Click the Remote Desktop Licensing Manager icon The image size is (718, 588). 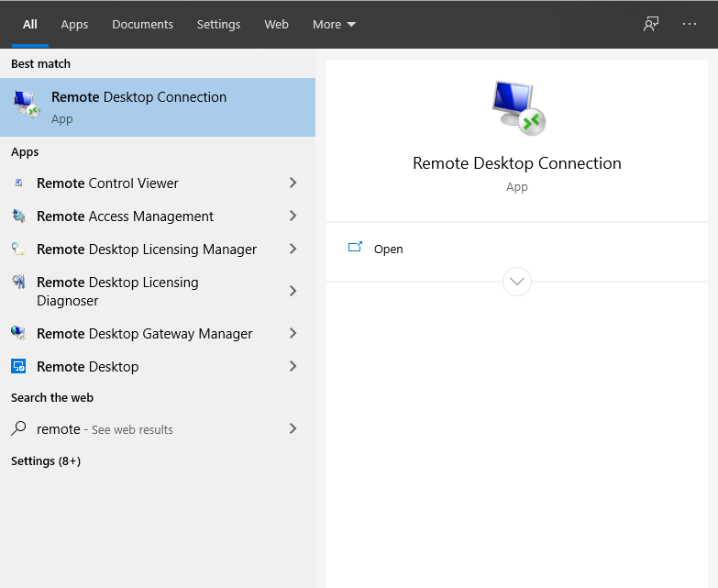(x=18, y=250)
